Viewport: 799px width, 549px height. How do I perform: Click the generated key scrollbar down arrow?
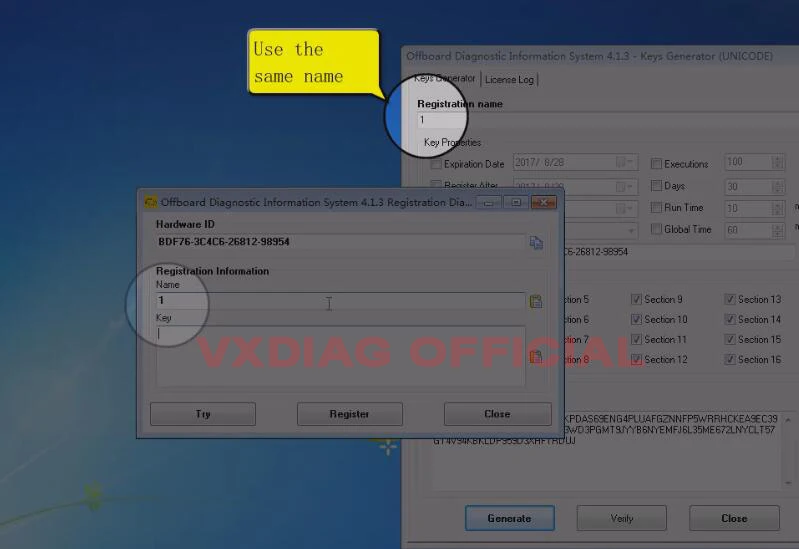[x=788, y=482]
